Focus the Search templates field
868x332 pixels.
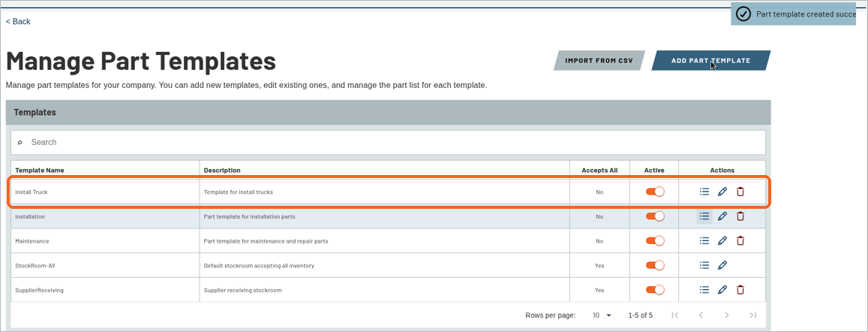click(x=388, y=143)
